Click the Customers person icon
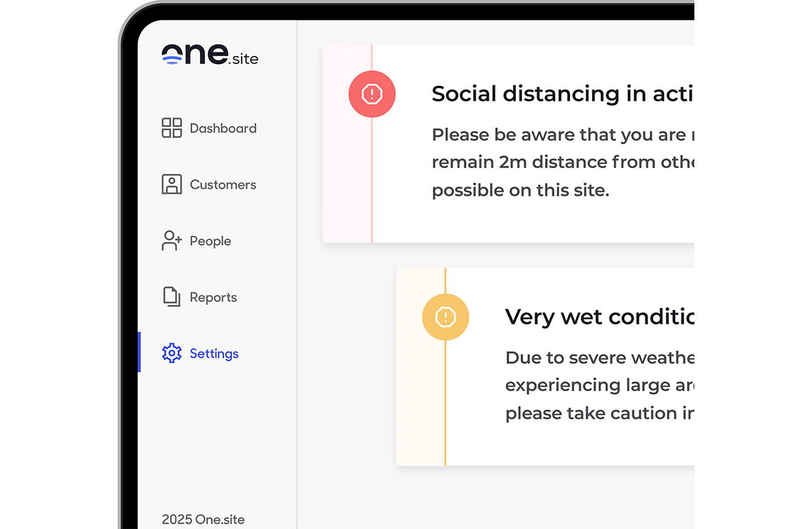Viewport: 812px width, 529px height. coord(171,184)
